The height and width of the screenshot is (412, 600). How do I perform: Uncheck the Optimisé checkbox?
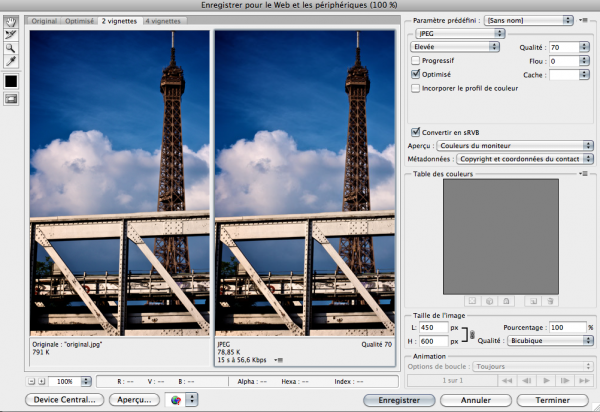[416, 74]
